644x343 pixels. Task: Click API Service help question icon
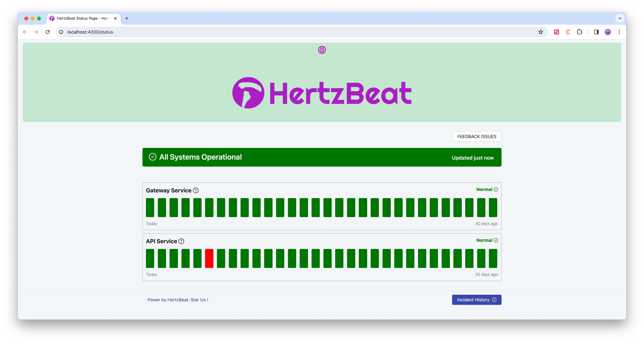[x=181, y=241]
